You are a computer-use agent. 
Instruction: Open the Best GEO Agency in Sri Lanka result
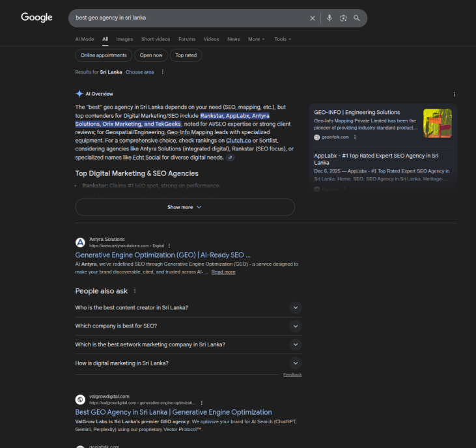pyautogui.click(x=173, y=412)
